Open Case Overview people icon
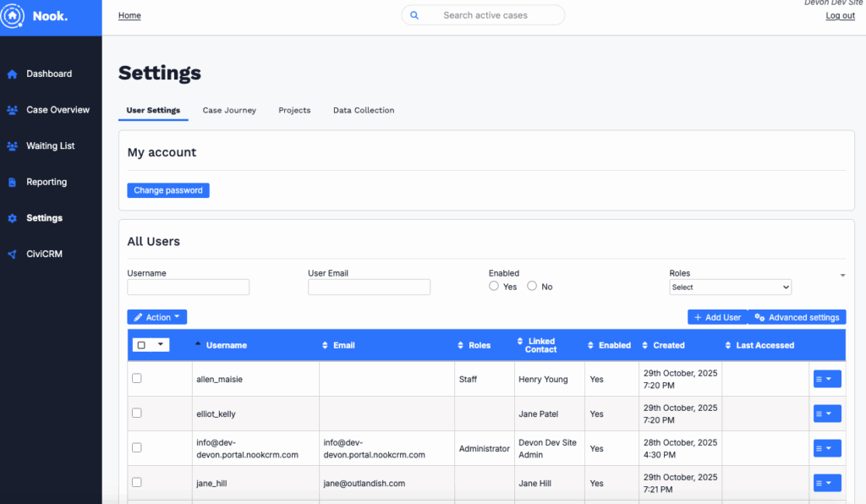The height and width of the screenshot is (504, 866). 12,110
